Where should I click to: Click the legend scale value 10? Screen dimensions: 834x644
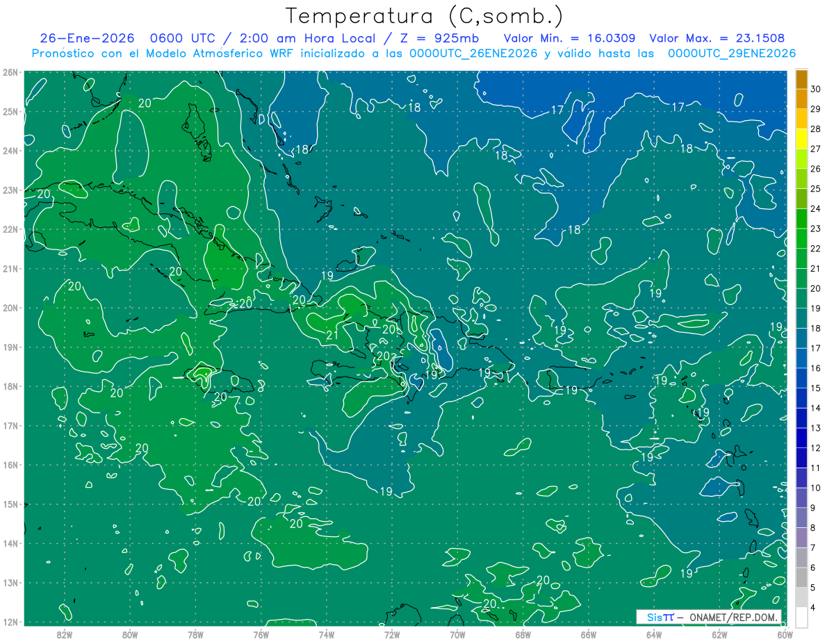pos(816,488)
